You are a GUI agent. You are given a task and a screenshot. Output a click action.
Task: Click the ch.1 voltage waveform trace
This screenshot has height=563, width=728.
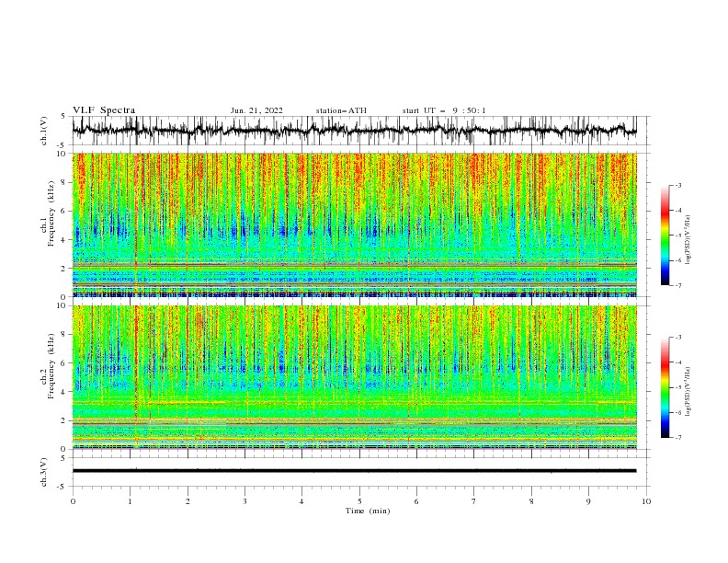(354, 131)
